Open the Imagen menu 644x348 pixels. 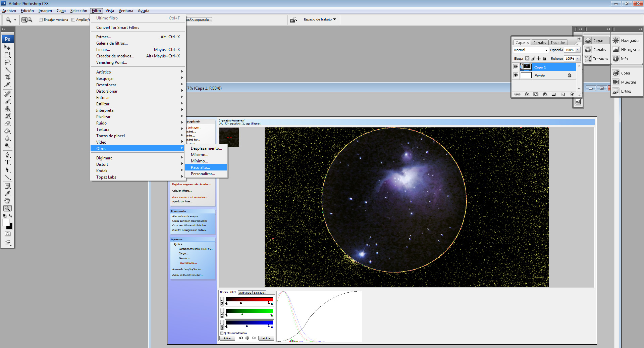[x=45, y=11]
